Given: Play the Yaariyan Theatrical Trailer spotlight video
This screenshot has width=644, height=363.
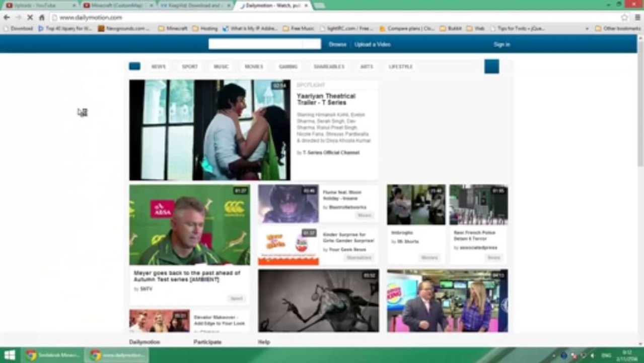Looking at the screenshot, I should point(209,130).
